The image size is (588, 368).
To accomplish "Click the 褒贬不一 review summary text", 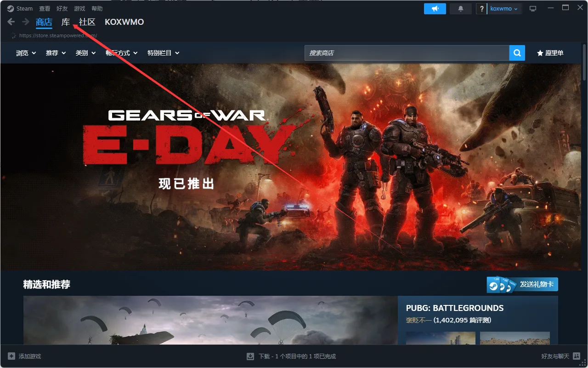I will click(418, 320).
